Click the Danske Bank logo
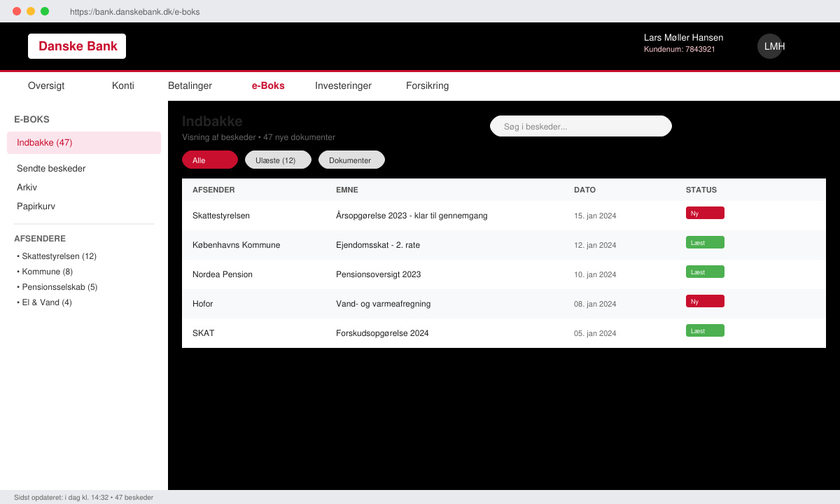 (77, 46)
